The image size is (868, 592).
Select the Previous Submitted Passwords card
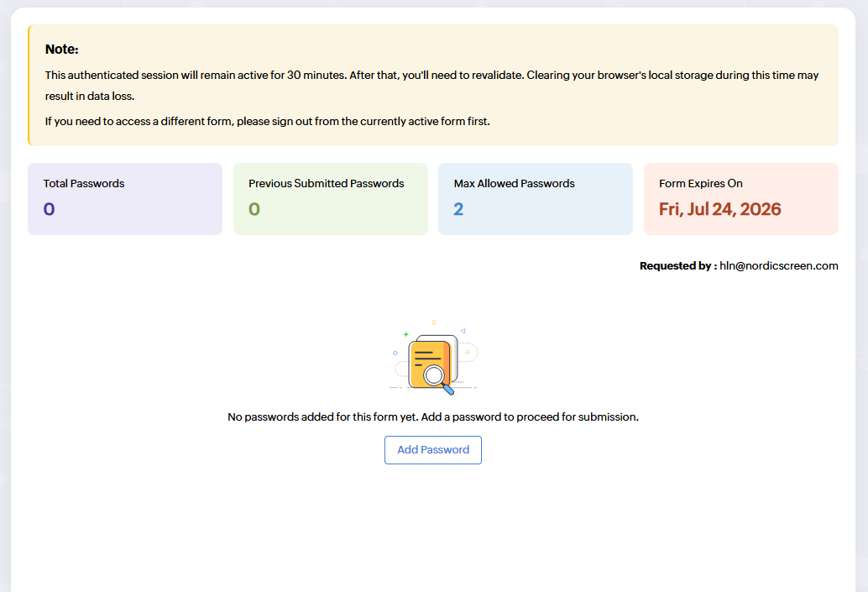click(x=331, y=199)
